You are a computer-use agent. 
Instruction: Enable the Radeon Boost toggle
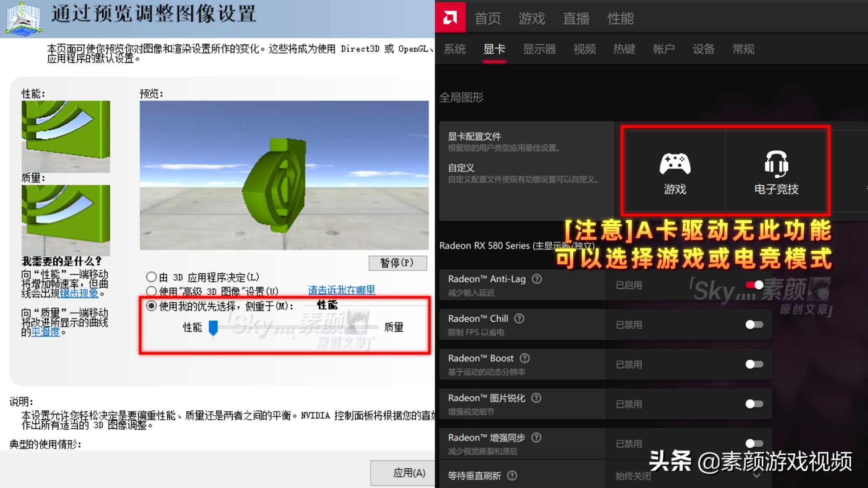(x=755, y=364)
